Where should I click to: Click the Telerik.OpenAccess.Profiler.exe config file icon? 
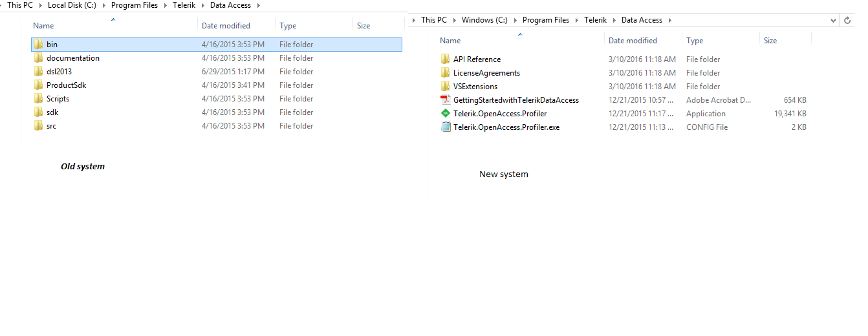click(445, 127)
